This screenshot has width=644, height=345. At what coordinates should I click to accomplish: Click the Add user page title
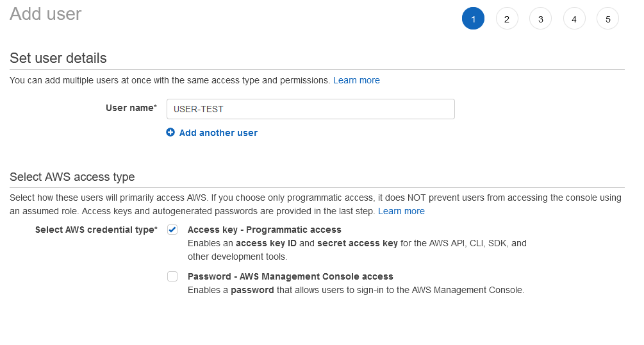pos(45,14)
